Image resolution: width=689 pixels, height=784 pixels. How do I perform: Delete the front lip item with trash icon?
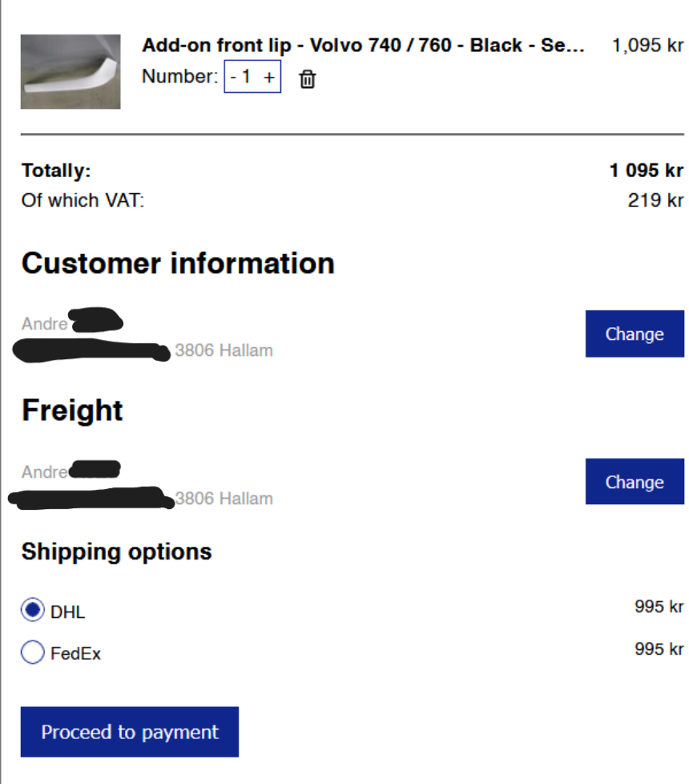pyautogui.click(x=308, y=79)
